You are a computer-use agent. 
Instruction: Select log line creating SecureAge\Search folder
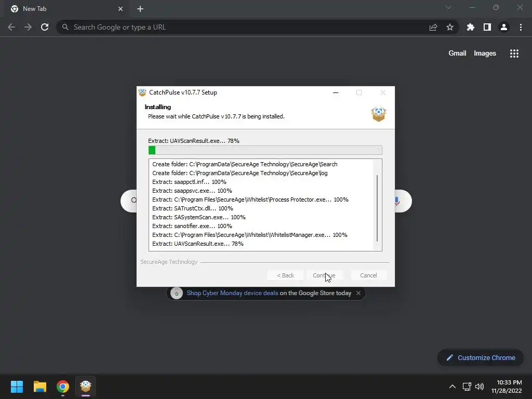coord(245,164)
